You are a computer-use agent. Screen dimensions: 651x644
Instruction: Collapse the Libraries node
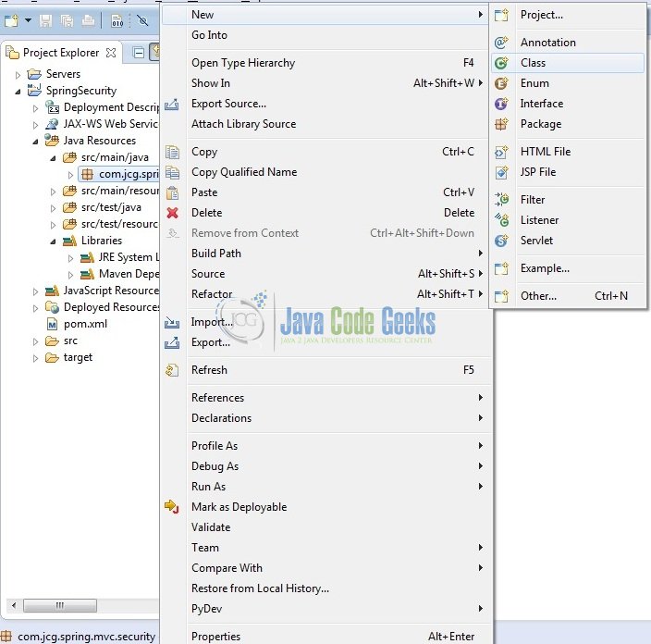pos(53,241)
